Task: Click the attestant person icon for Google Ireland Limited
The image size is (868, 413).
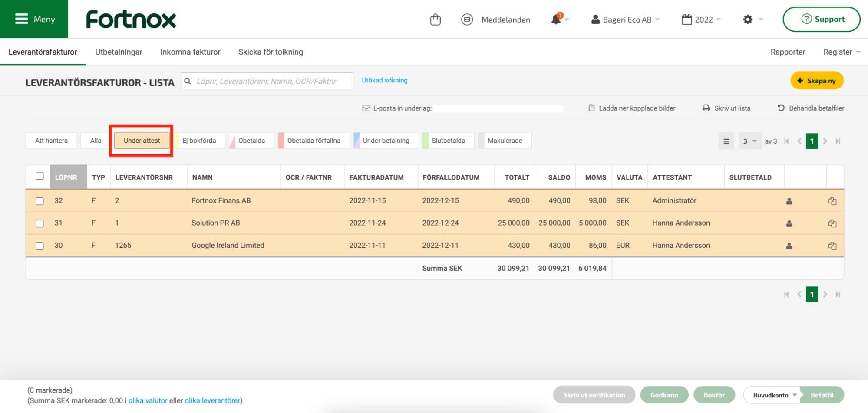Action: point(789,246)
